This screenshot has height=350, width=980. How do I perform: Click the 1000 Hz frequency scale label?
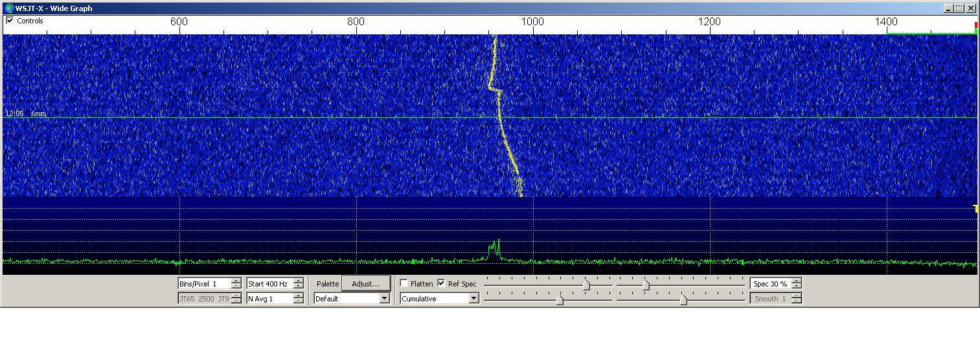[532, 21]
